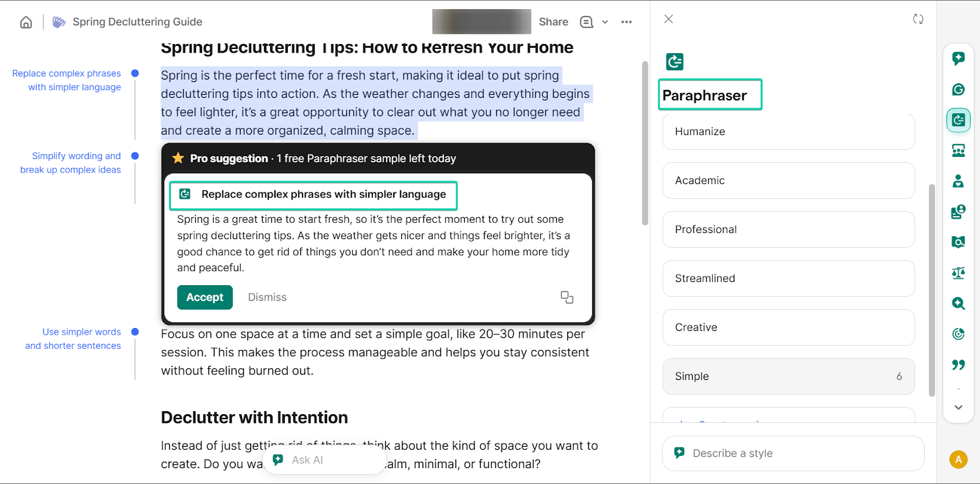Open the account avatar A
Screen dimensions: 980x484
point(959,459)
